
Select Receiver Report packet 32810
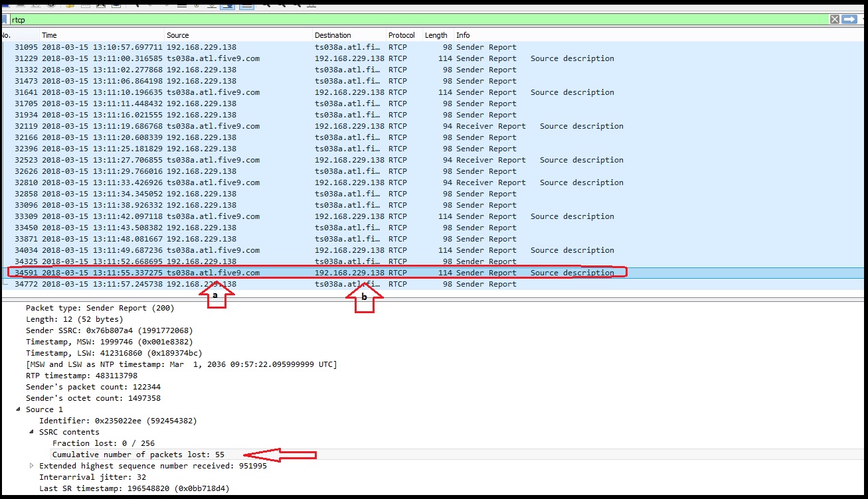pyautogui.click(x=434, y=182)
